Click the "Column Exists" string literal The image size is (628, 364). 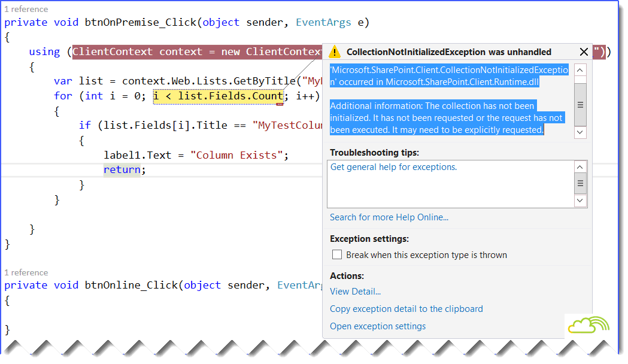pos(236,155)
